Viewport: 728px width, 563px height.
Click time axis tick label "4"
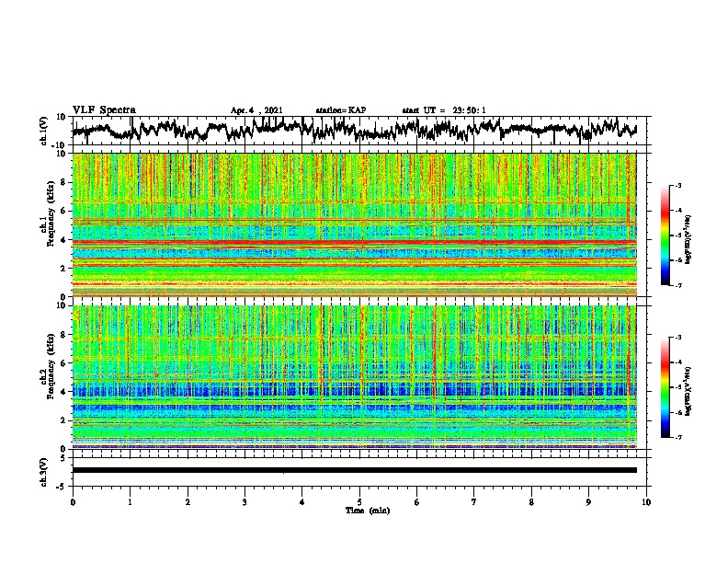tap(302, 502)
